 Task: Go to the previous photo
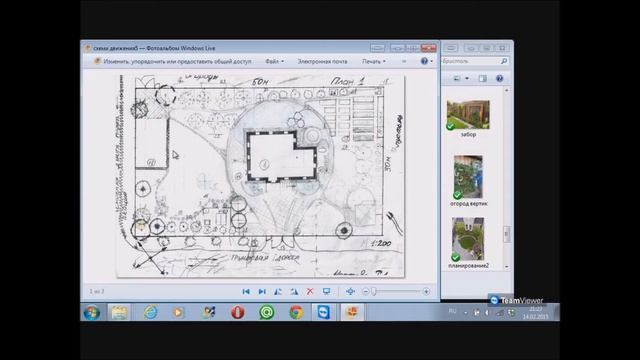pyautogui.click(x=246, y=291)
